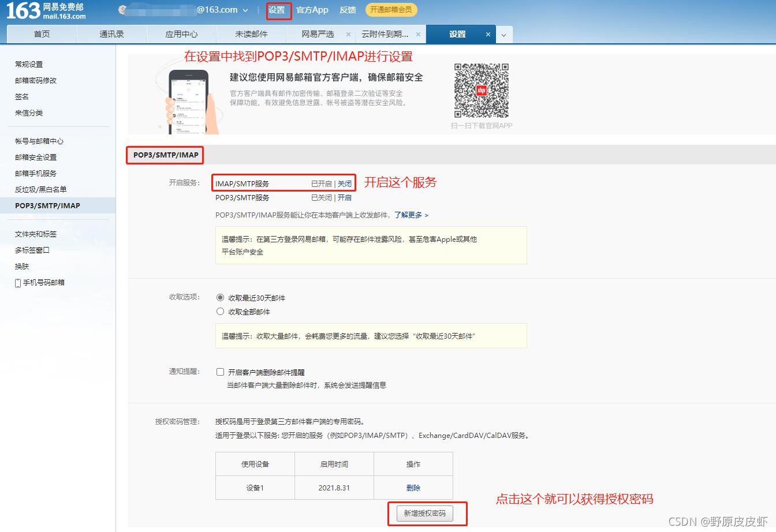Open 多标签窗口 in the sidebar
This screenshot has height=532, width=776.
pos(32,250)
